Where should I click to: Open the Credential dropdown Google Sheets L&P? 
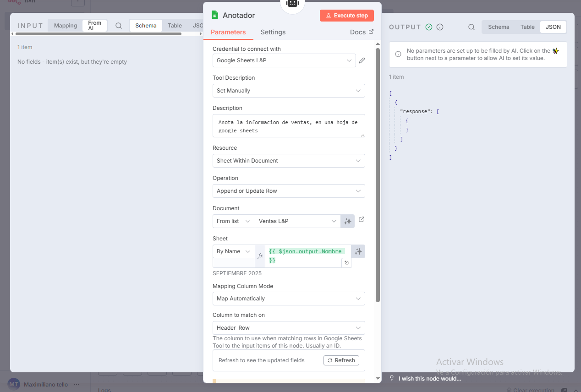[x=284, y=60]
